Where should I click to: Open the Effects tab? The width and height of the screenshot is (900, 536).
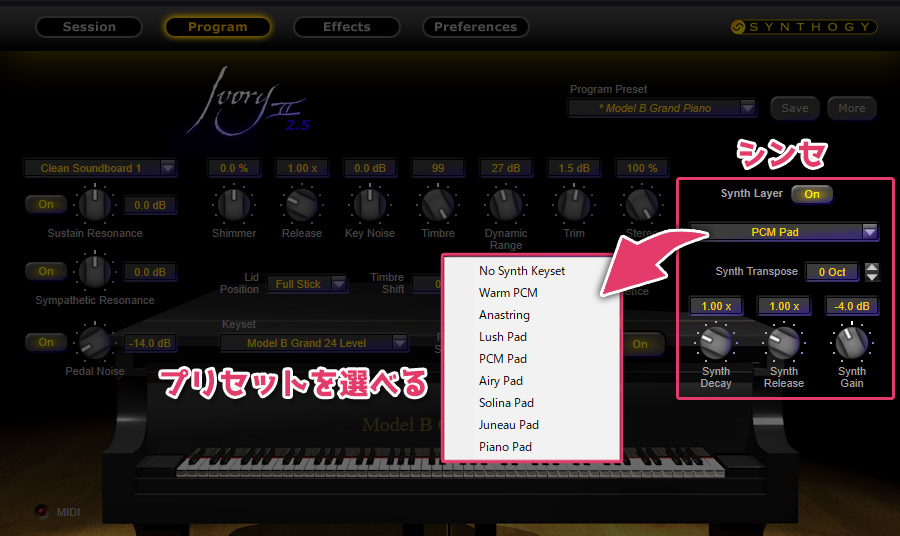coord(347,27)
